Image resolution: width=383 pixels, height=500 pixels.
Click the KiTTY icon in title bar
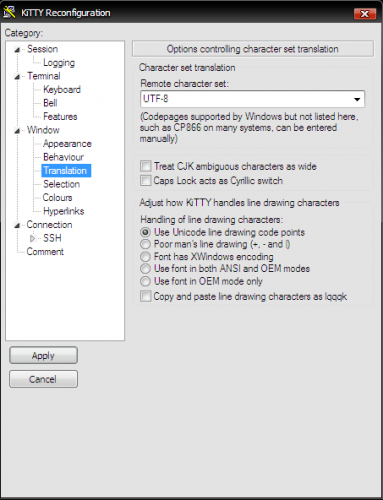click(9, 12)
